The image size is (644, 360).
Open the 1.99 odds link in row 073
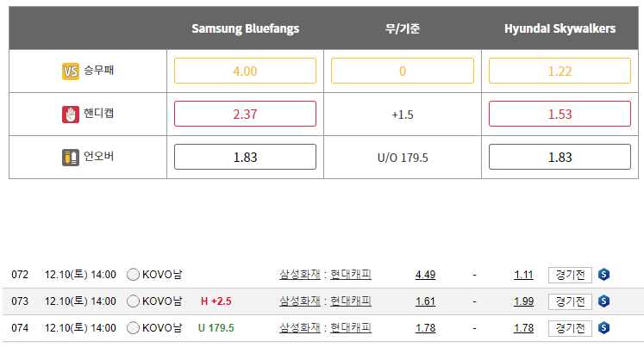(x=523, y=301)
